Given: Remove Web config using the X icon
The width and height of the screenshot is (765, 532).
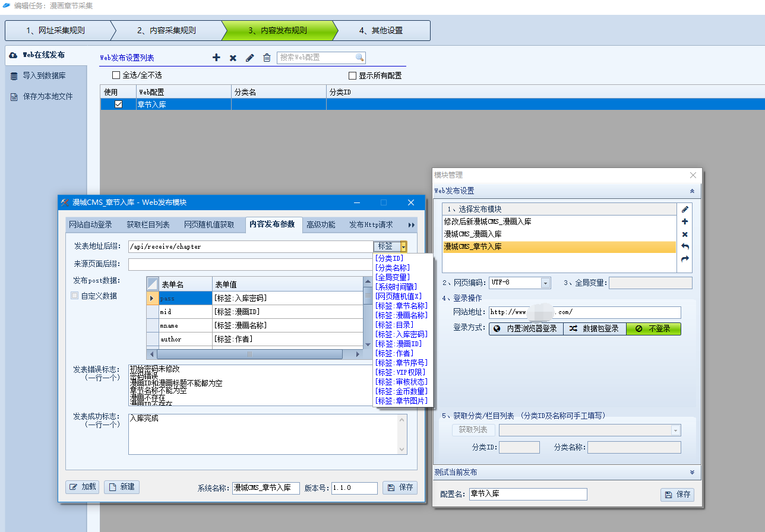Looking at the screenshot, I should (233, 58).
